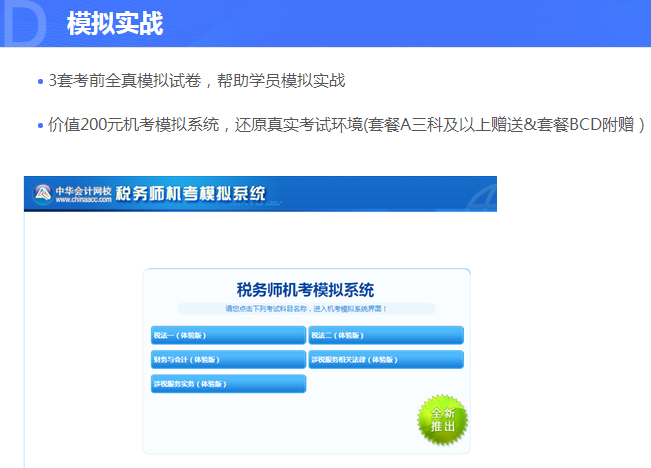
Task: Open 涉税服务相关法律（体验版）button
Action: click(386, 360)
